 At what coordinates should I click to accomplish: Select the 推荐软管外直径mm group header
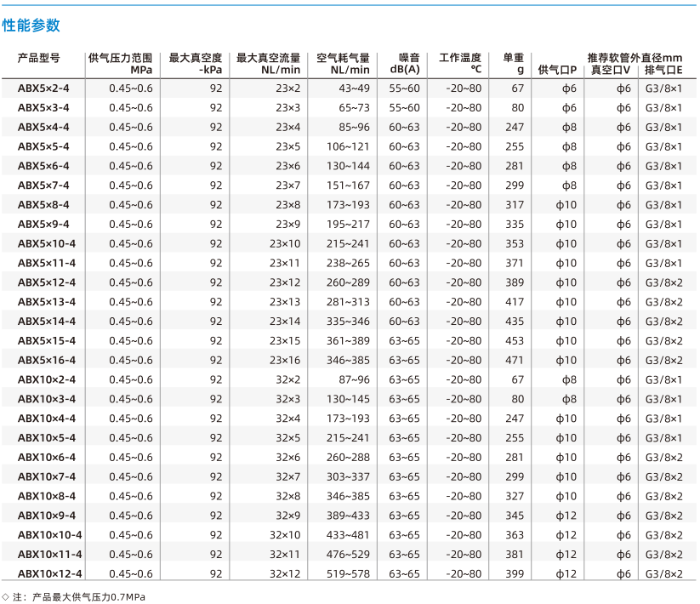click(x=635, y=58)
